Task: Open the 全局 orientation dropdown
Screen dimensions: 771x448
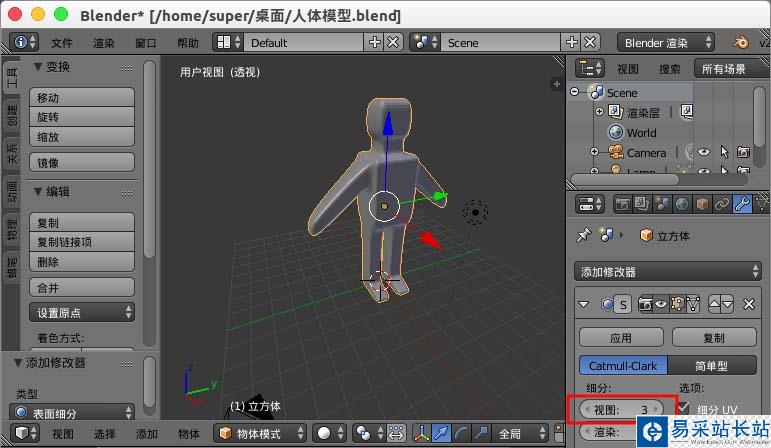Action: (520, 433)
